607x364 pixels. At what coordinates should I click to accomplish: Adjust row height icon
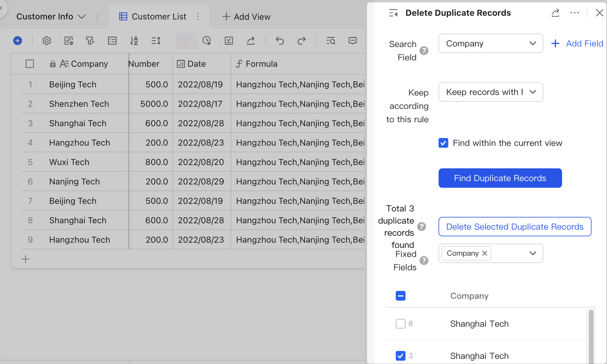(x=156, y=41)
